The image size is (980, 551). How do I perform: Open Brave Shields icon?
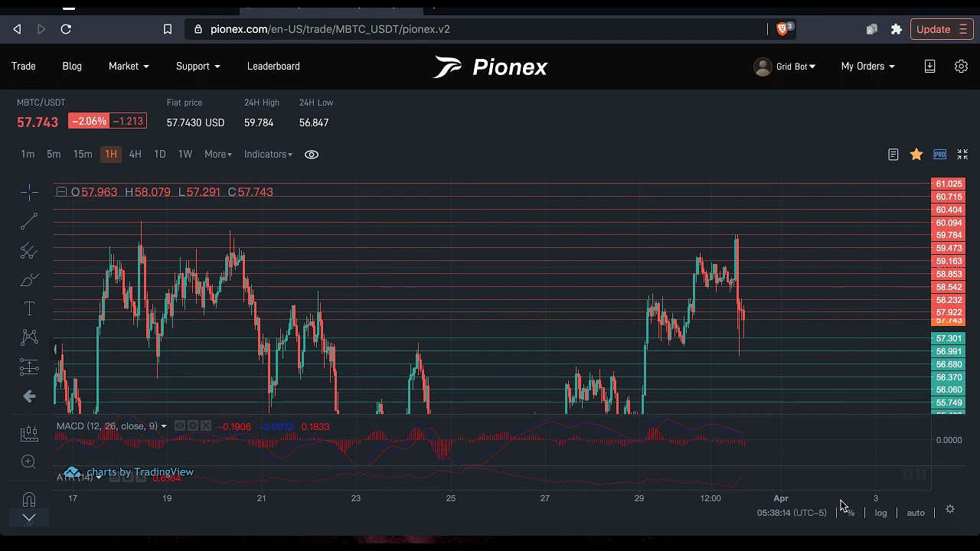click(x=782, y=29)
